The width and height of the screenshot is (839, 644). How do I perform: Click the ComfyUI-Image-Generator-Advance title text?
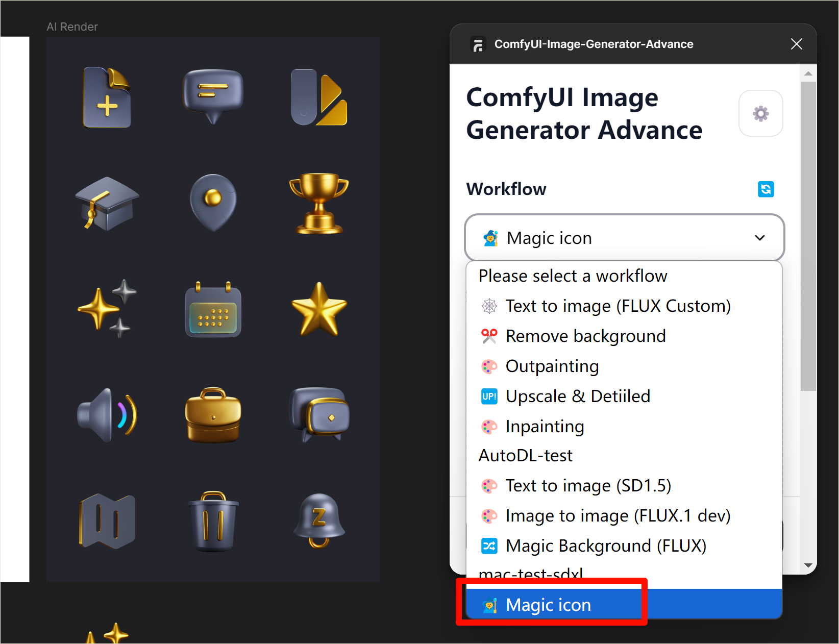pos(594,44)
